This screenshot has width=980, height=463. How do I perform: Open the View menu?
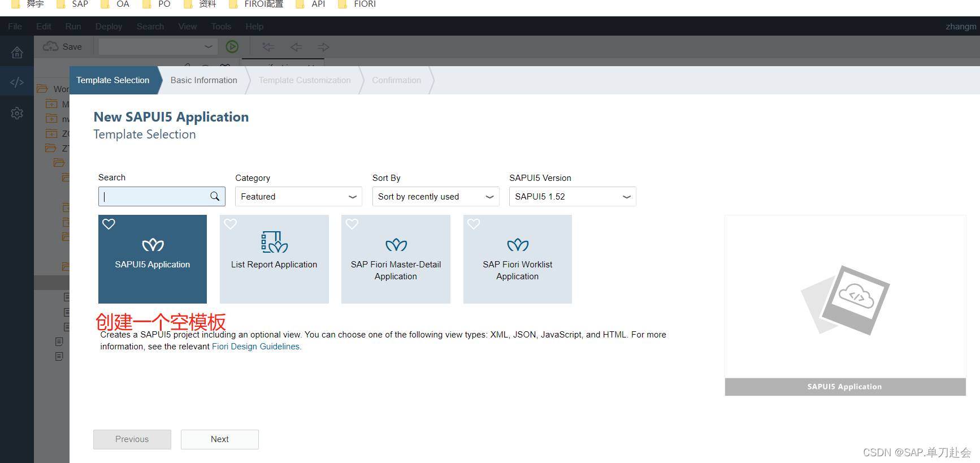tap(188, 26)
